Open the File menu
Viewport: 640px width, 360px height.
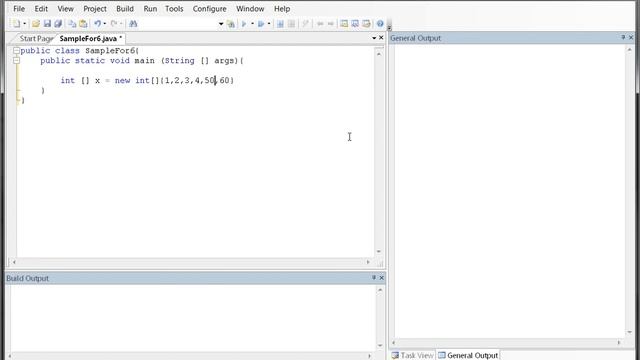[x=19, y=9]
